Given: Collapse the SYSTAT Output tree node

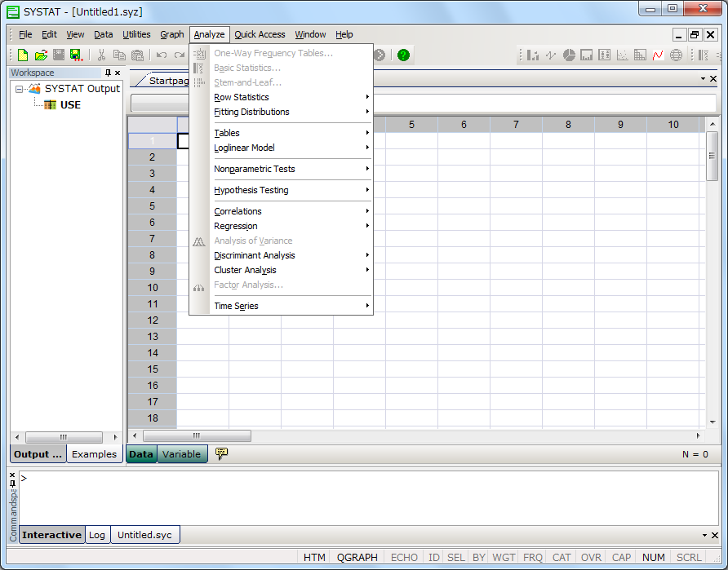Looking at the screenshot, I should tap(20, 88).
